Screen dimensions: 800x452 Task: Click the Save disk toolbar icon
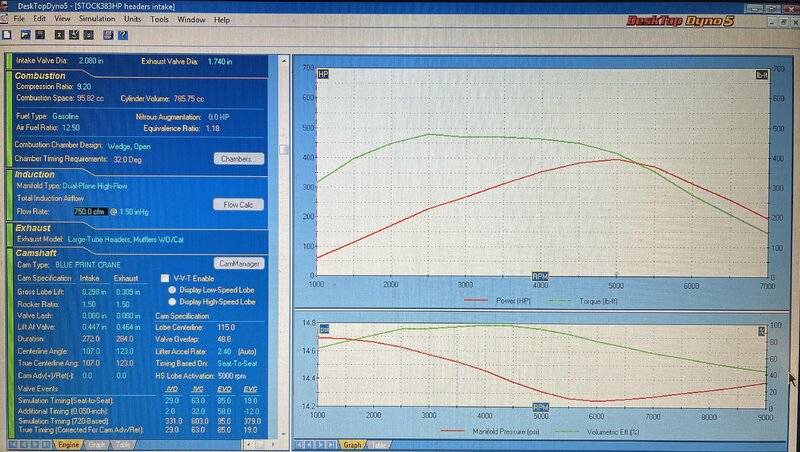(40, 35)
